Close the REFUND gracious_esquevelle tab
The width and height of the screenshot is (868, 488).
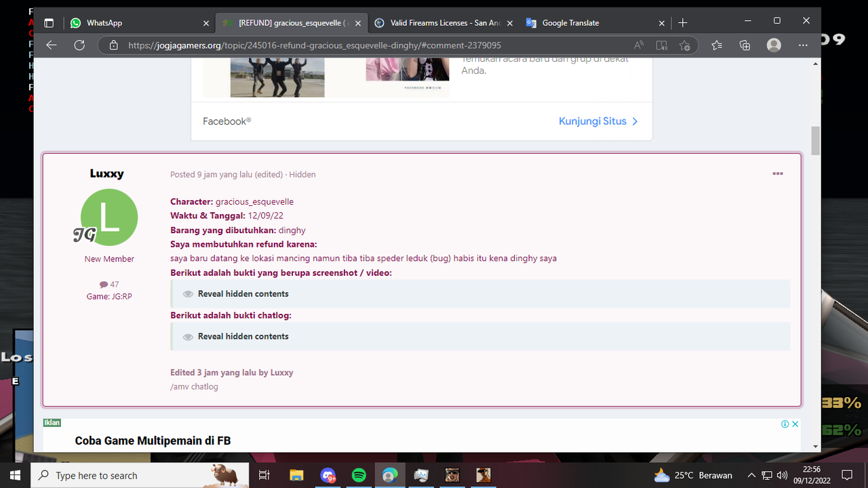pyautogui.click(x=358, y=23)
